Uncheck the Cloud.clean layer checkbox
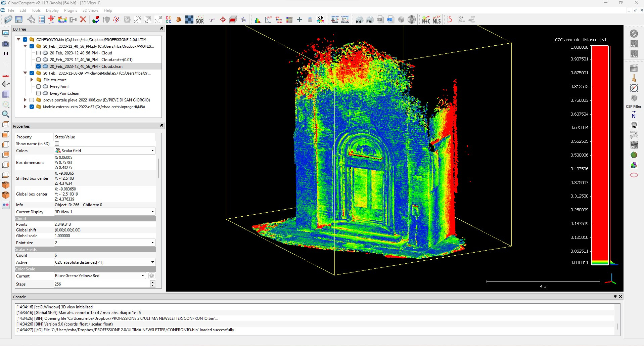 38,66
